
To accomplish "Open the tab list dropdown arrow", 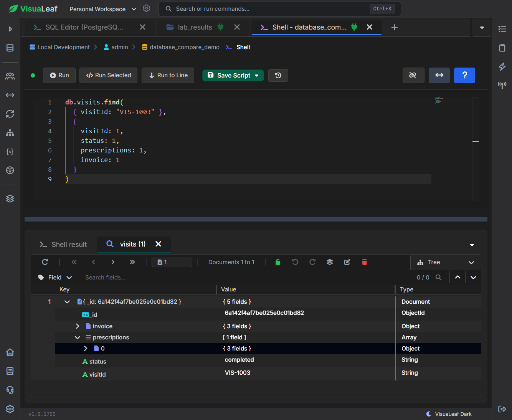I will click(482, 27).
